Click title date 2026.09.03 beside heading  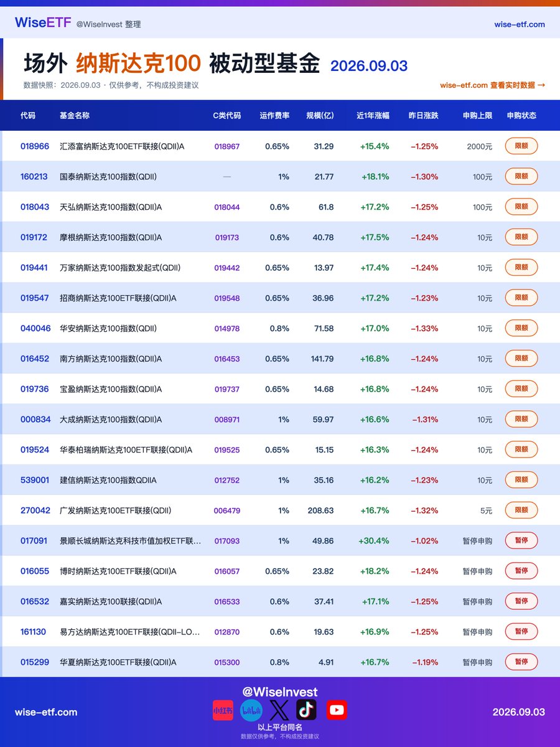pyautogui.click(x=369, y=66)
